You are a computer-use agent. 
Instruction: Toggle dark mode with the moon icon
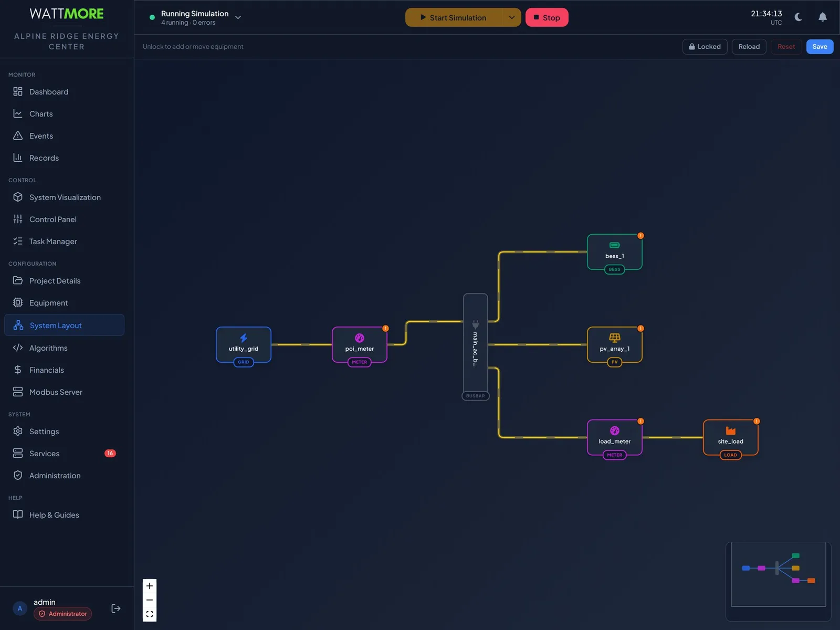[798, 17]
